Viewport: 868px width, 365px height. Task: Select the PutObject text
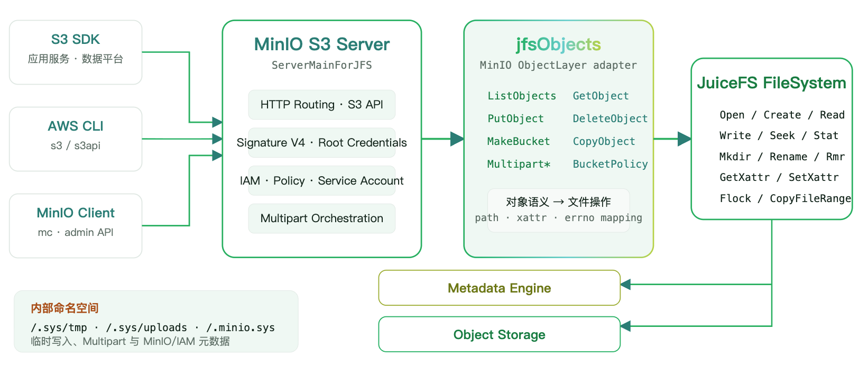pyautogui.click(x=515, y=118)
